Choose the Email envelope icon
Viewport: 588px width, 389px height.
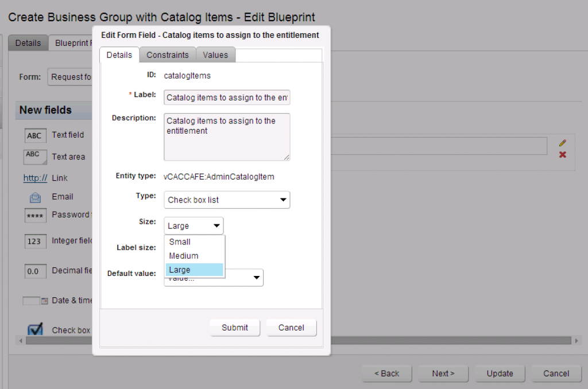[35, 197]
